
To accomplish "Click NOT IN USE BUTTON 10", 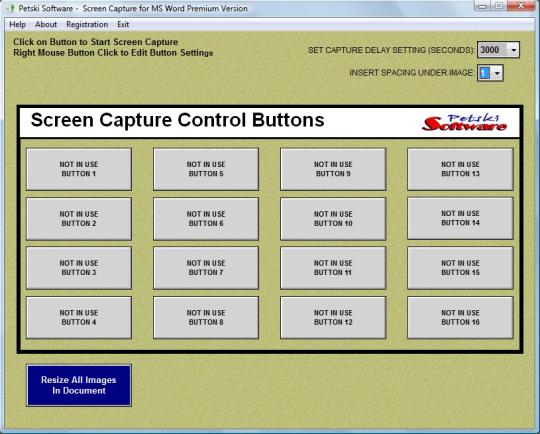I will (x=333, y=219).
